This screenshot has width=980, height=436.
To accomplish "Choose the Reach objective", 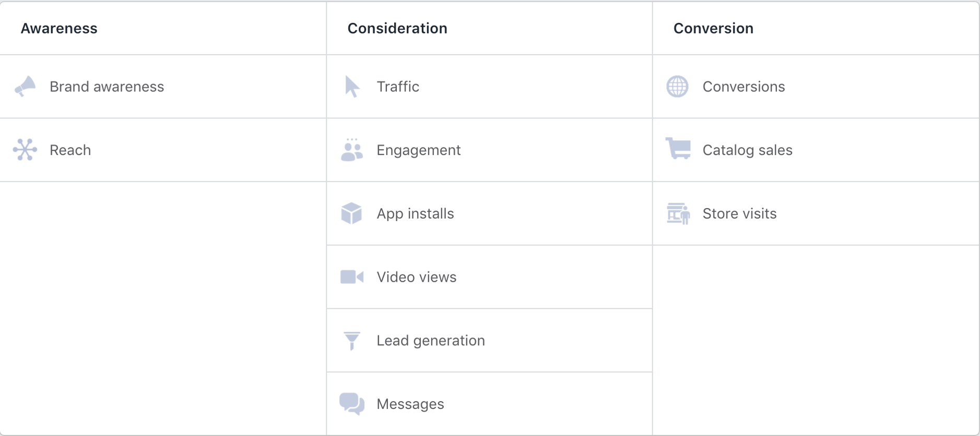I will click(163, 150).
